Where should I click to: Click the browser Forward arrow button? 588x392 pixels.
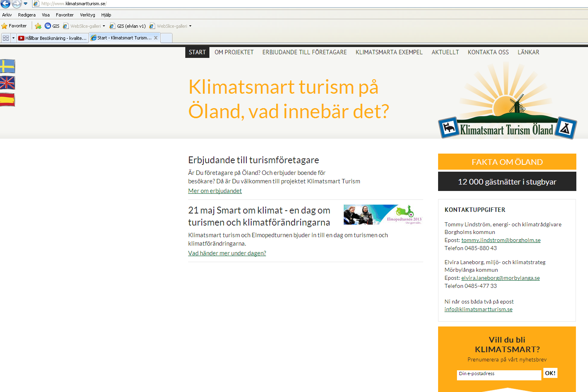16,4
